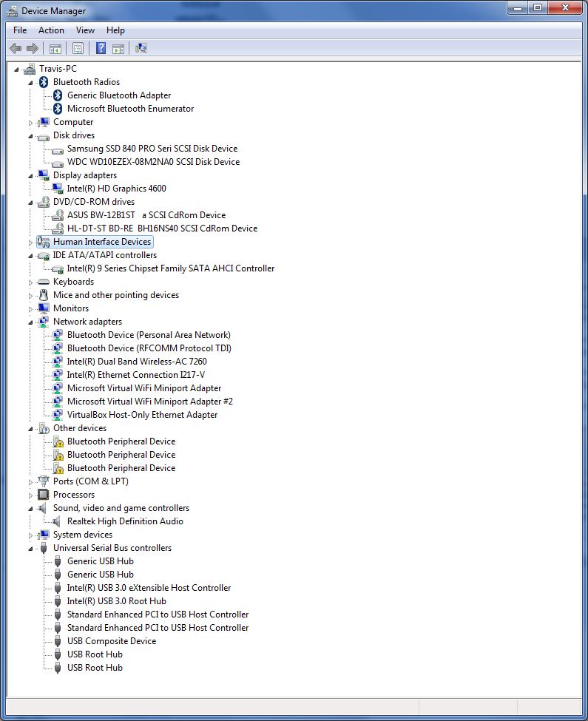Select Intel 9 Series Chipset SATA AHCI Controller

point(171,268)
